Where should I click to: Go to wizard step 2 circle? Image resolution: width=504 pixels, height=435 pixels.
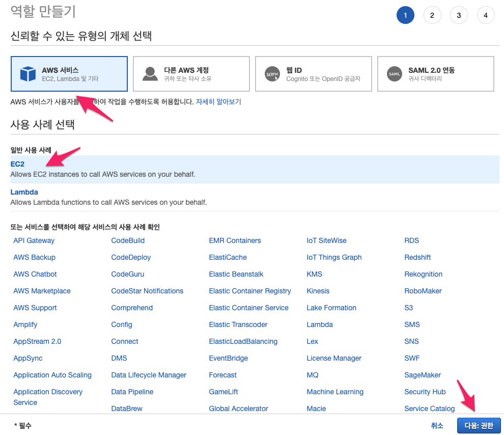tap(432, 15)
